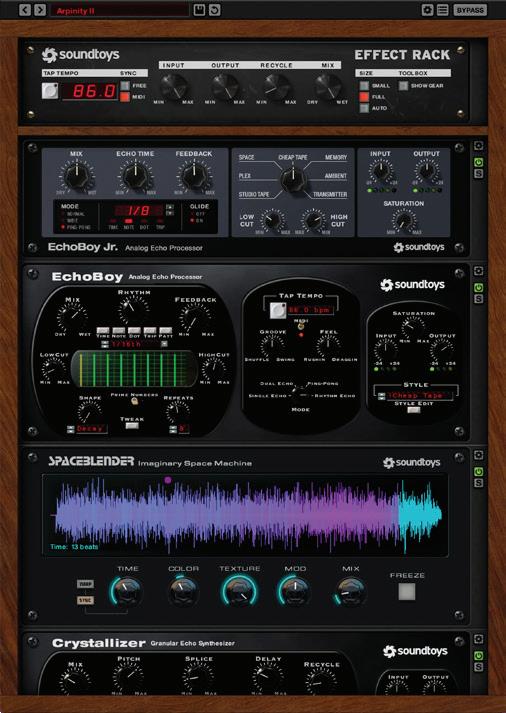Enable the FREE sync mode
The height and width of the screenshot is (713, 506).
[x=125, y=85]
